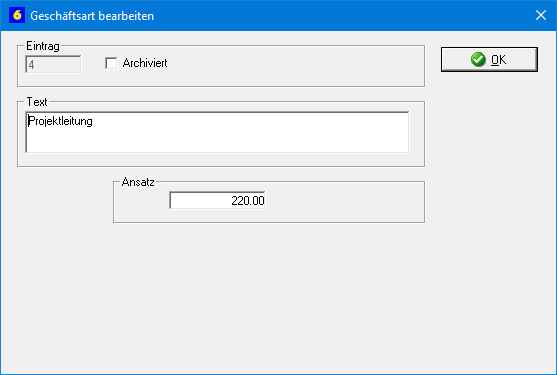This screenshot has width=557, height=375.
Task: Click the Ansatz group box label
Action: click(x=138, y=182)
